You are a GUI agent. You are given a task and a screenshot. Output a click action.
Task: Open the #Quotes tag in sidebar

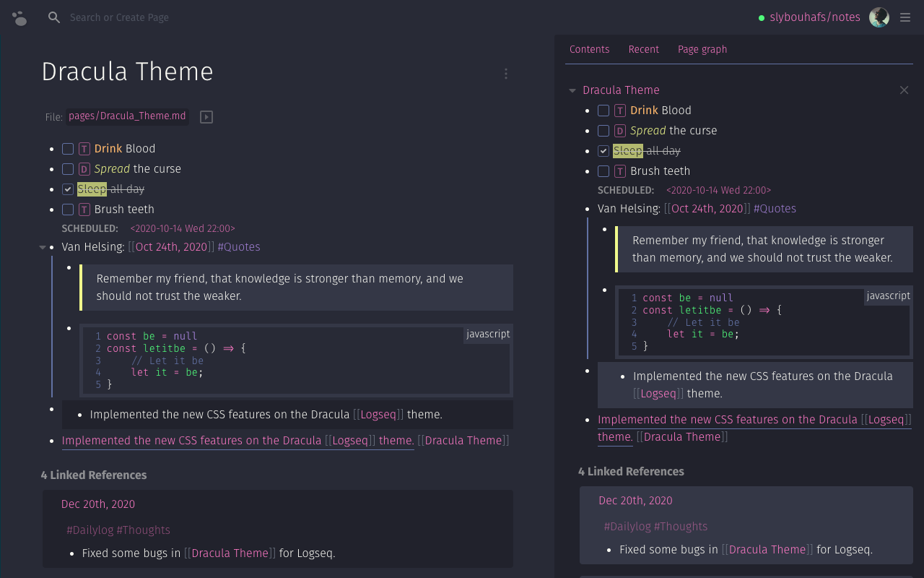coord(775,209)
